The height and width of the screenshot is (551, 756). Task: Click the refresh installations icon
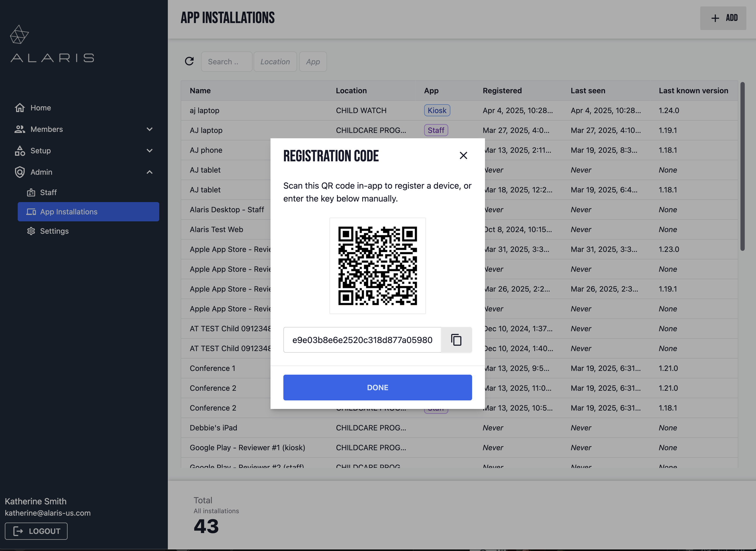coord(189,61)
